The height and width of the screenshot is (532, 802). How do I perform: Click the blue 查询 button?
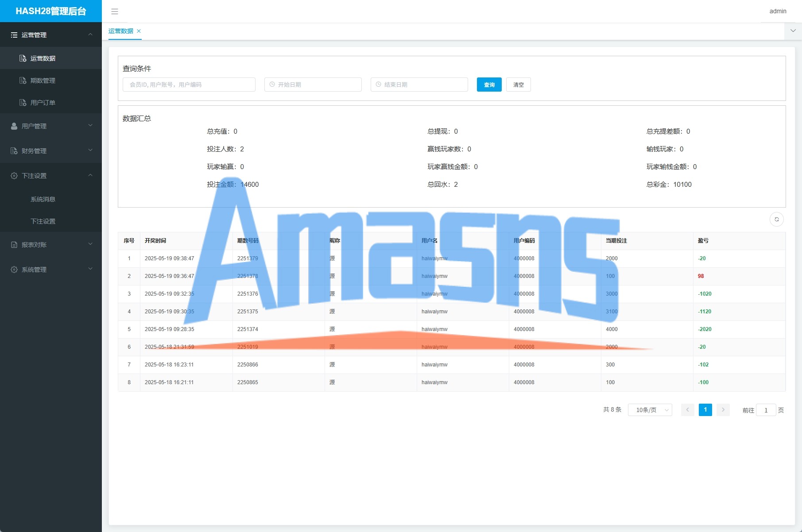(x=489, y=85)
